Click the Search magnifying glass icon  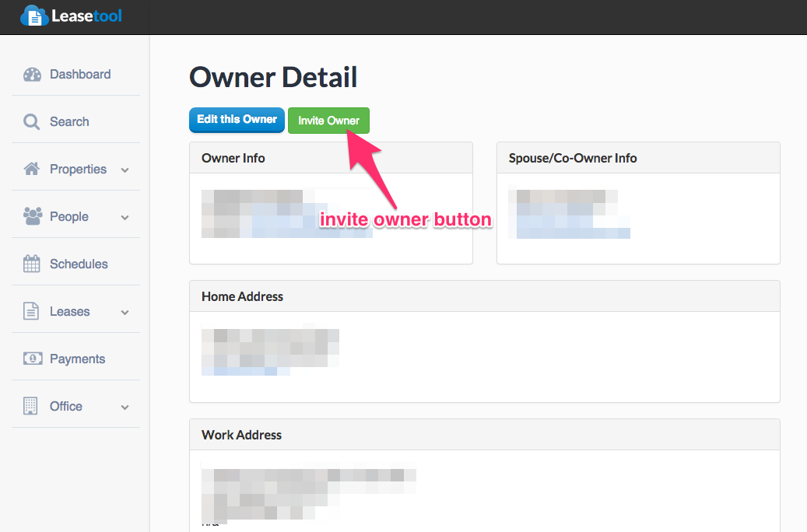point(31,122)
